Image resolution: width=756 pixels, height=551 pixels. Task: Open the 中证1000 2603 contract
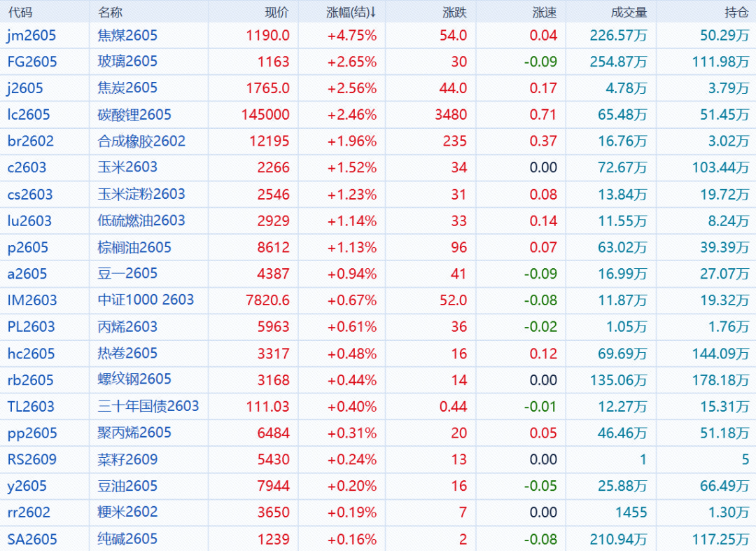click(146, 300)
